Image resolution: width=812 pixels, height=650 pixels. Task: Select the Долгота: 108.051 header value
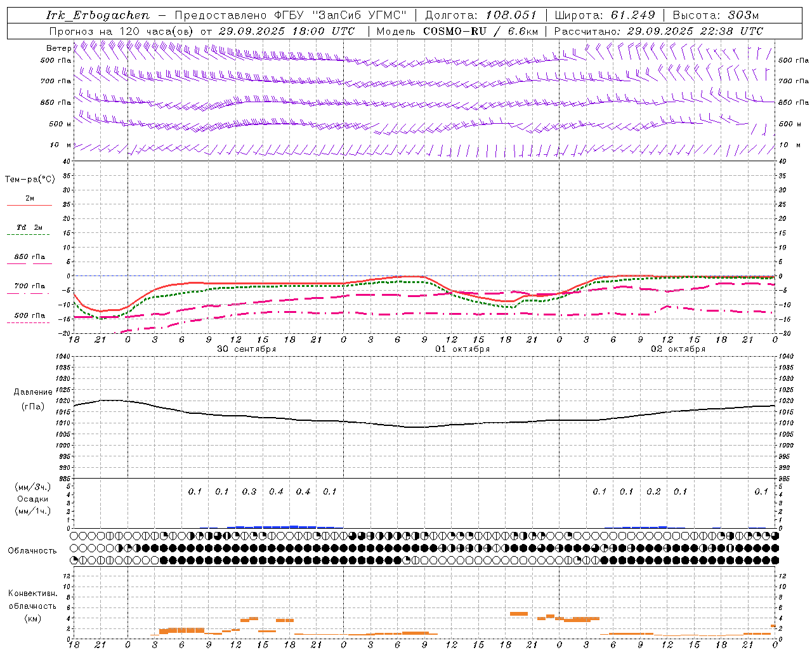[481, 15]
